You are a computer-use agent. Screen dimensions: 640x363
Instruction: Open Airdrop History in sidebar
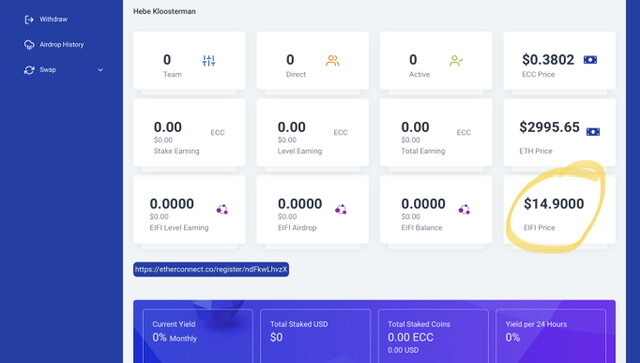click(x=61, y=45)
